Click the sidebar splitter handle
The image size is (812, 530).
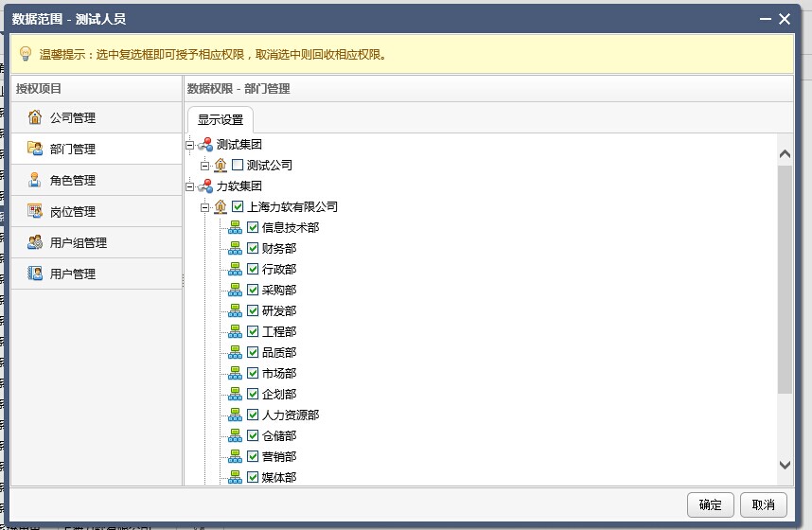(x=183, y=280)
